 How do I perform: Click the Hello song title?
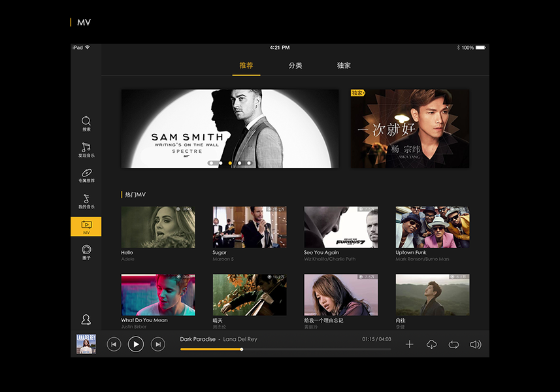tap(127, 252)
